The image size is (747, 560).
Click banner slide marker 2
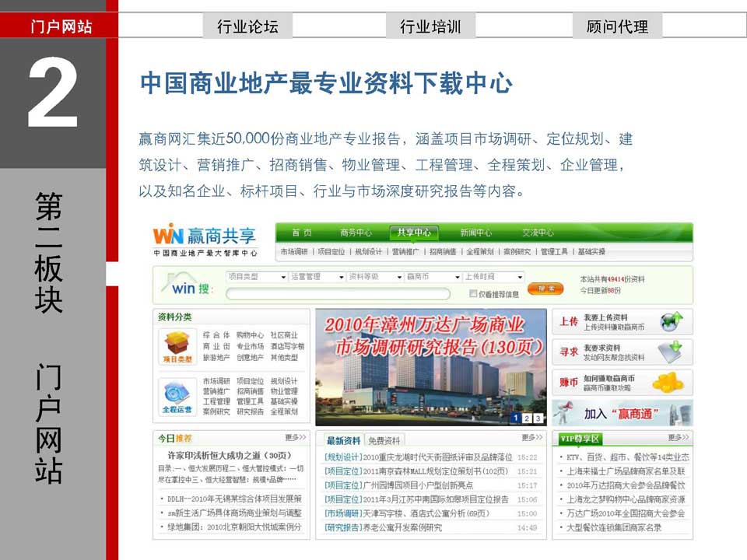[x=527, y=418]
